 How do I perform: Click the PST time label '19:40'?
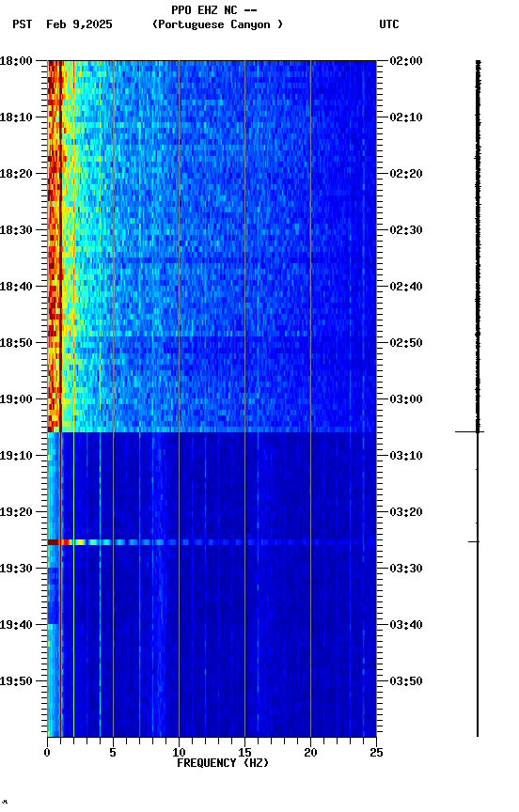16,625
